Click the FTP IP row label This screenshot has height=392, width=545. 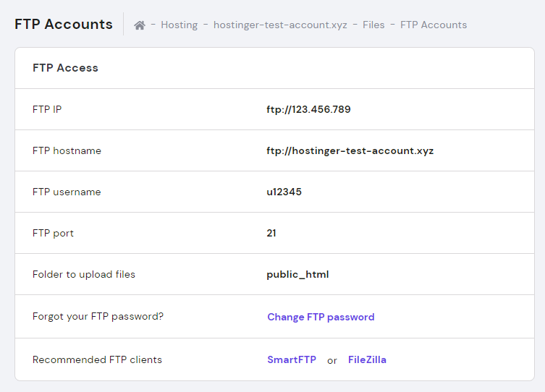click(x=47, y=110)
